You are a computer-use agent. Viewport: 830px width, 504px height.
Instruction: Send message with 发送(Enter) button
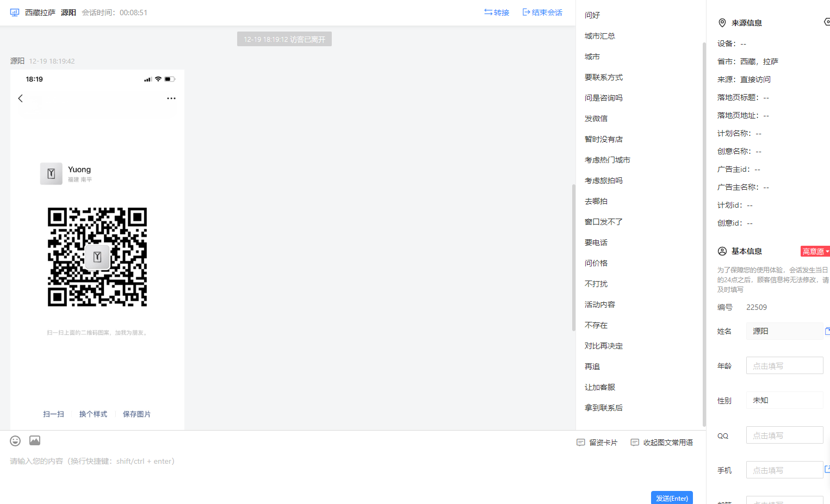(672, 497)
